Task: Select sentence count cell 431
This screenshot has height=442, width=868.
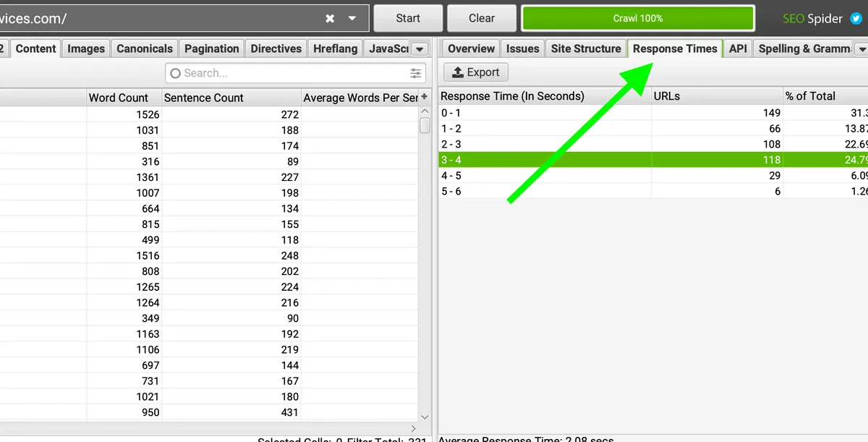Action: pyautogui.click(x=290, y=412)
